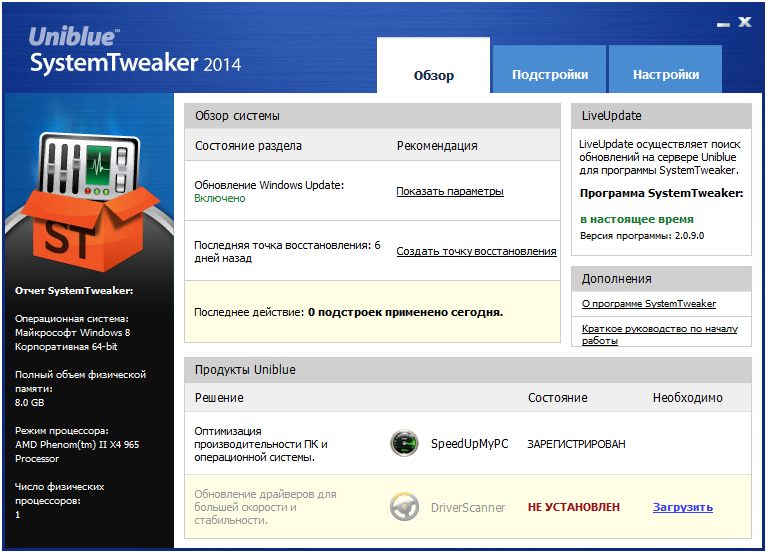Click the Состояние раздела column header
Screen dimensions: 767x553
pyautogui.click(x=248, y=146)
